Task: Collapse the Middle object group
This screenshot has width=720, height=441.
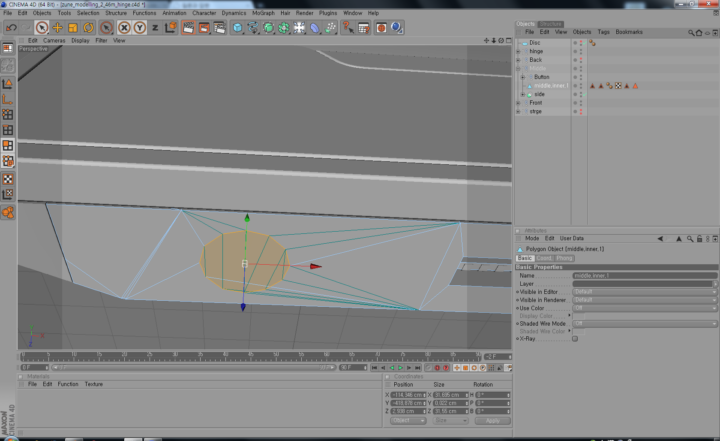Action: [x=518, y=68]
